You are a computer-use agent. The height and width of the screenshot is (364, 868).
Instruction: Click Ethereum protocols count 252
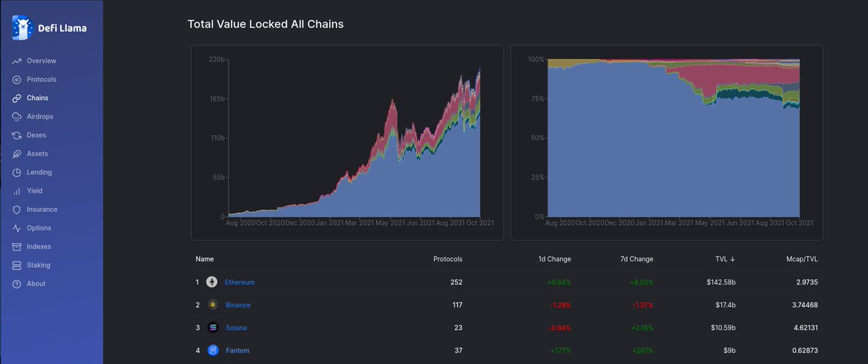click(456, 282)
